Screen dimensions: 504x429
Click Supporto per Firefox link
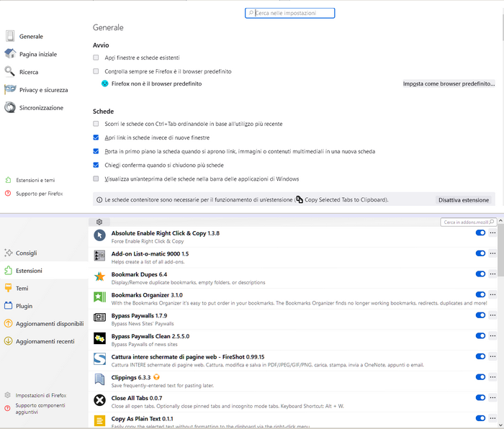pyautogui.click(x=34, y=194)
